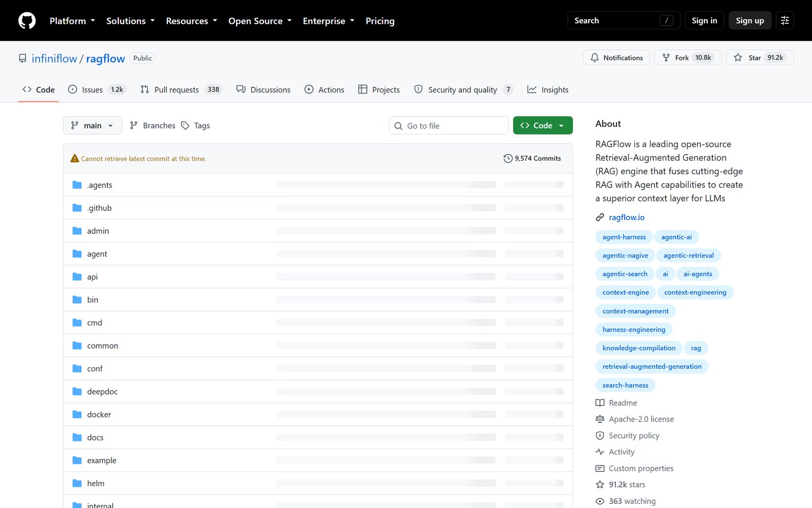Screen dimensions: 812x508
Task: Click the Sign up button
Action: (x=750, y=20)
